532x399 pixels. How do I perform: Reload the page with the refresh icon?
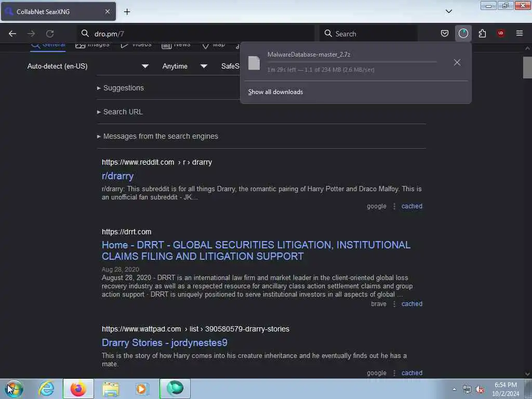tap(50, 33)
